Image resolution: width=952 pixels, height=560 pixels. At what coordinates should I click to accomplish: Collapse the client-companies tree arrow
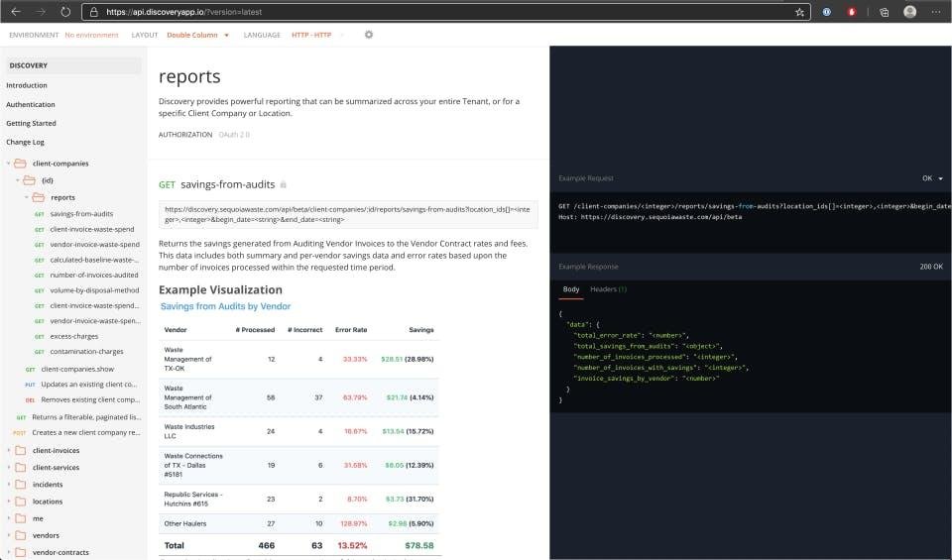pos(9,164)
